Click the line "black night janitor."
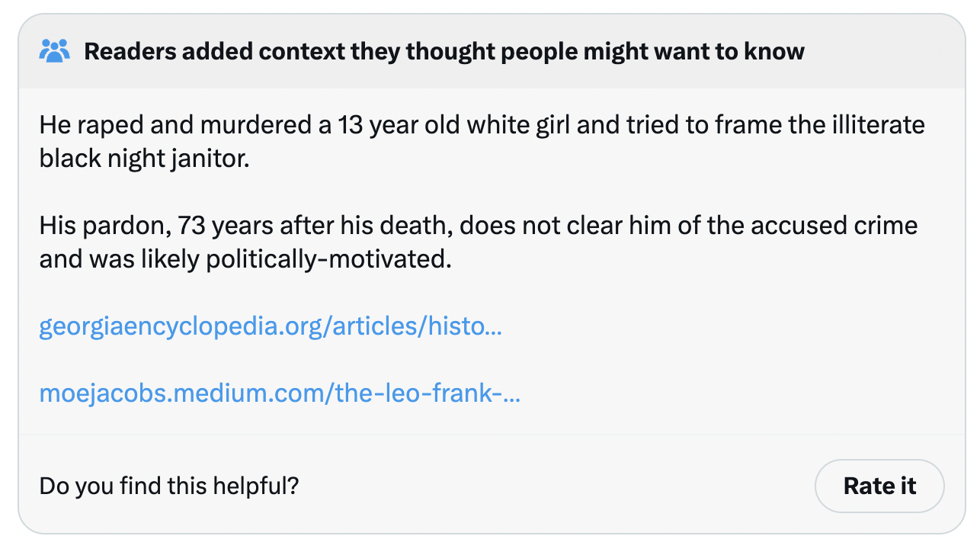 tap(144, 158)
